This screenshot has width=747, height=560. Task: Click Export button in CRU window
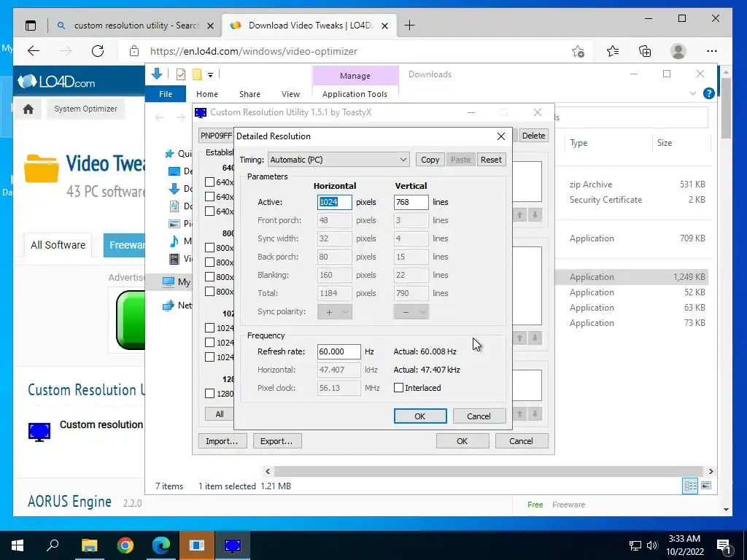tap(276, 441)
